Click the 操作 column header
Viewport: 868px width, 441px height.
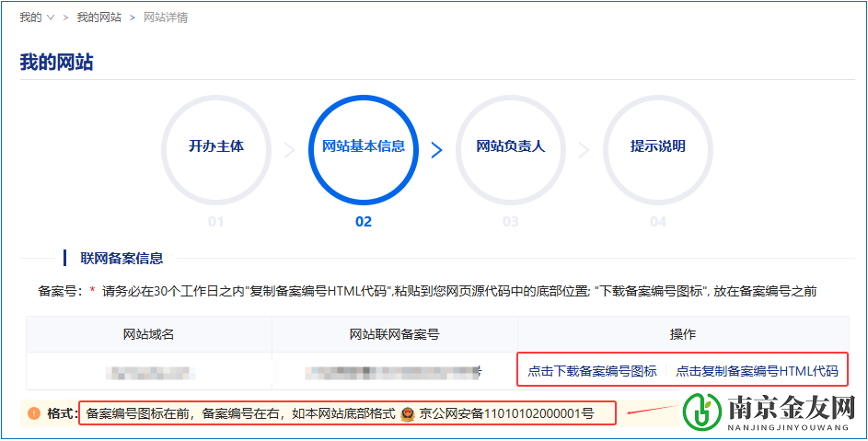click(683, 334)
